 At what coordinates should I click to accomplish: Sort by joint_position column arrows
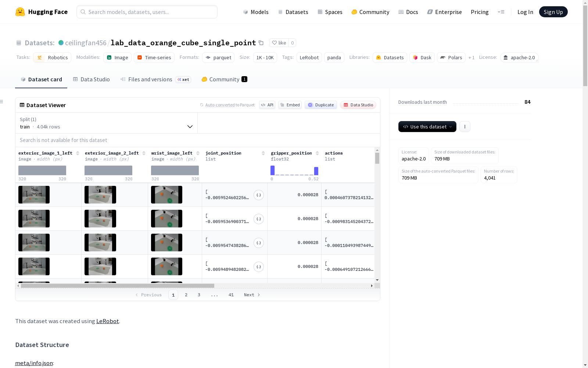(263, 153)
